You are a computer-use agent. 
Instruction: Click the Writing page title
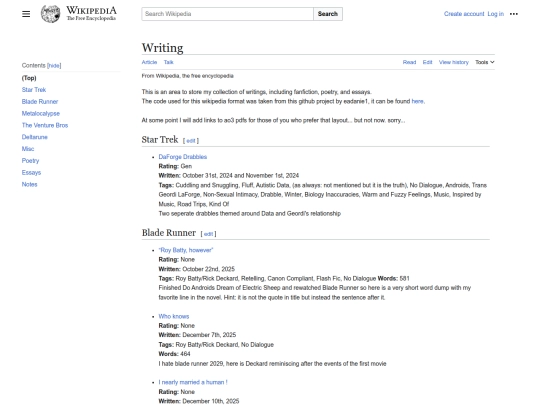click(x=163, y=48)
